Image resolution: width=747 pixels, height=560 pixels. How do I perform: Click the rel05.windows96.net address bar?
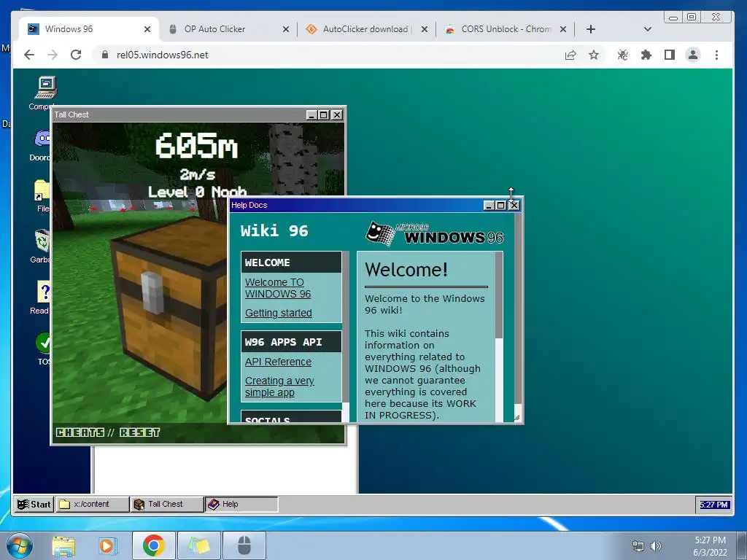tap(329, 55)
